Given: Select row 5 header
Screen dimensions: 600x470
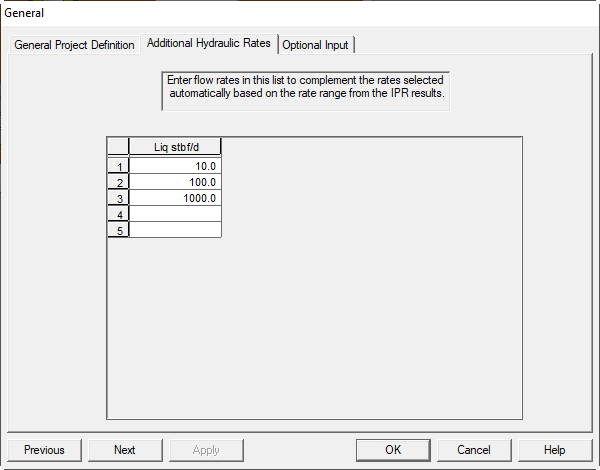Looking at the screenshot, I should pyautogui.click(x=118, y=230).
